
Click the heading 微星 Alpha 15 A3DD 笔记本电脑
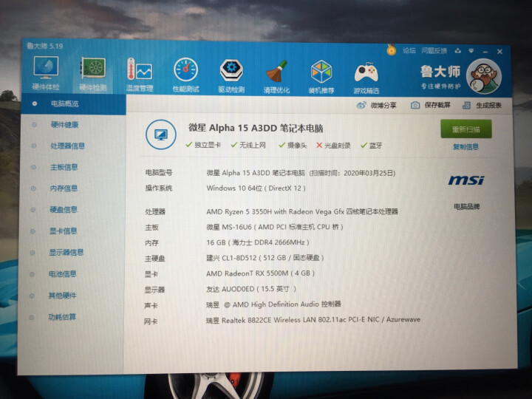(256, 128)
